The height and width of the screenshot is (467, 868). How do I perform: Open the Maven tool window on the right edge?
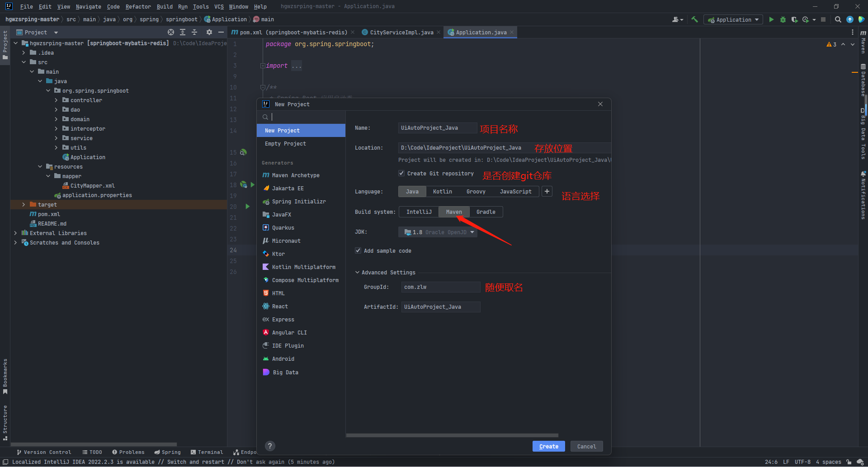point(863,42)
